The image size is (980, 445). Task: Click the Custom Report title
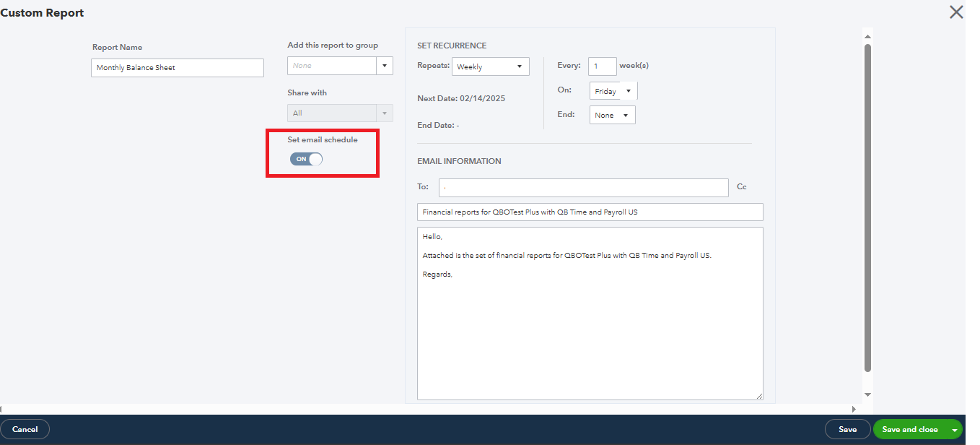point(43,13)
